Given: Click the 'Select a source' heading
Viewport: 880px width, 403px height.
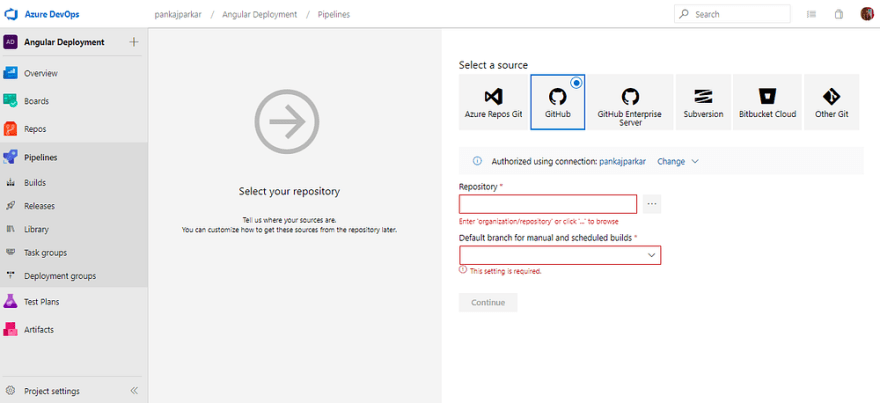Looking at the screenshot, I should click(493, 65).
